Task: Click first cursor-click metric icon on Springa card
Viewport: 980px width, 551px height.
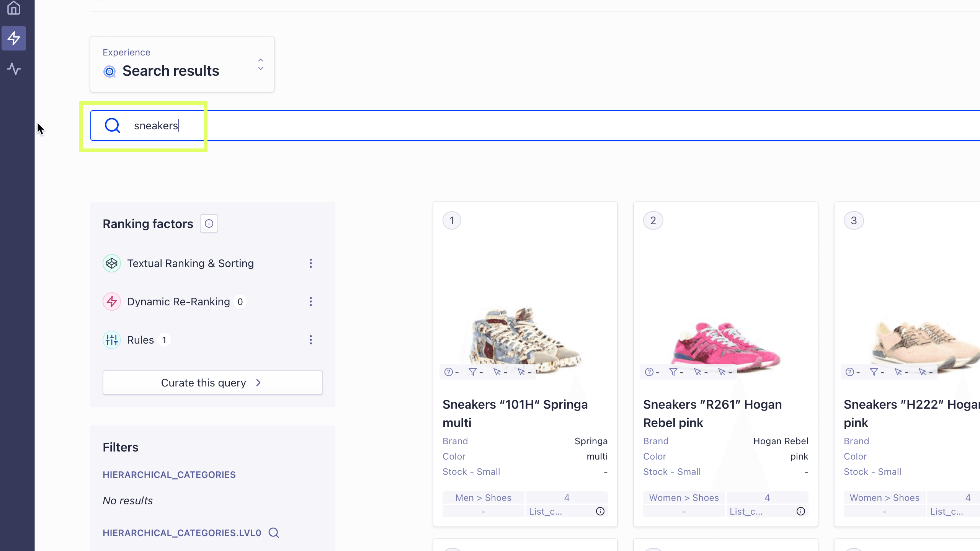Action: (497, 372)
